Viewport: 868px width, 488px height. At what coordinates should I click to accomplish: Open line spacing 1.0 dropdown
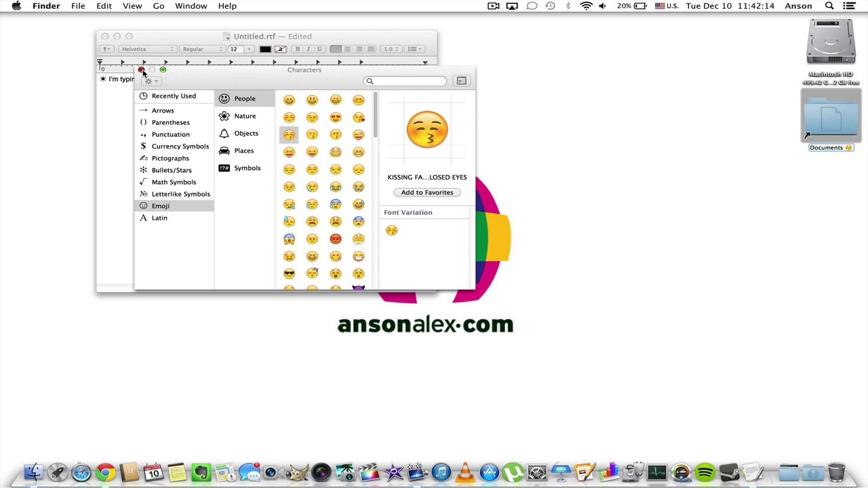click(391, 49)
